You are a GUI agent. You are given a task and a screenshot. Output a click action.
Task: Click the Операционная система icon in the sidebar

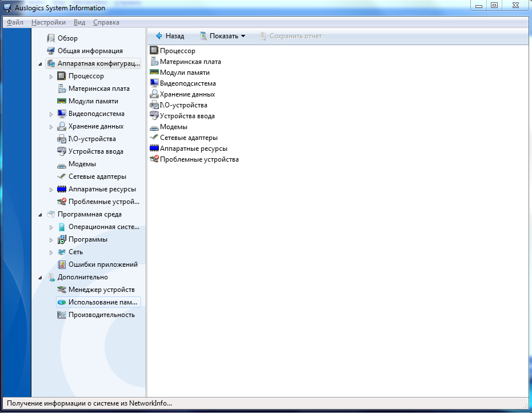coord(61,227)
